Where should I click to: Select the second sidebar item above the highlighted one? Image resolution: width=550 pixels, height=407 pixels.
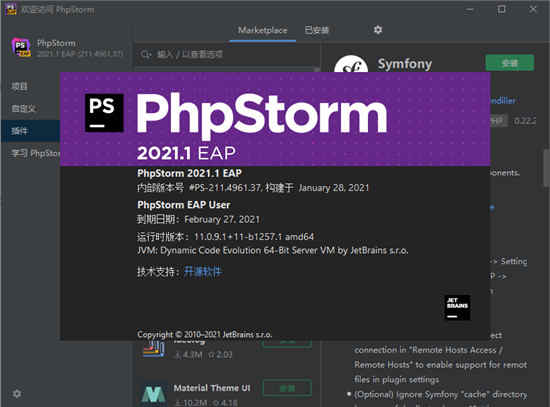24,109
